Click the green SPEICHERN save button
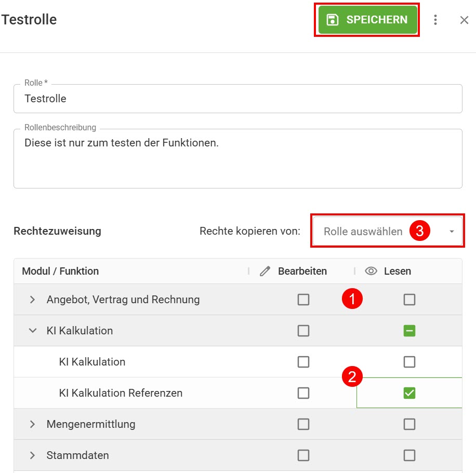 coord(367,20)
